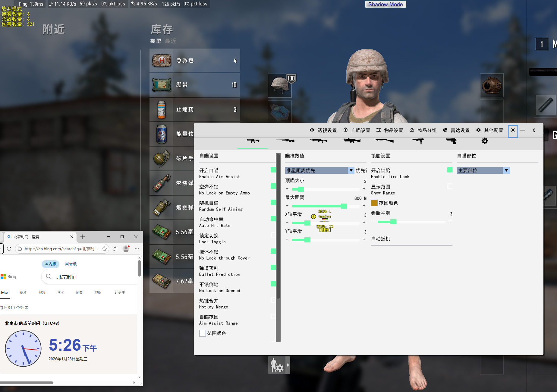Open a new browser tab

point(83,237)
